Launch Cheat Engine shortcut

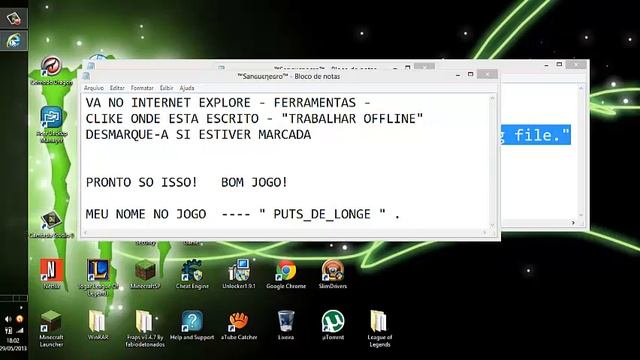[x=192, y=274]
